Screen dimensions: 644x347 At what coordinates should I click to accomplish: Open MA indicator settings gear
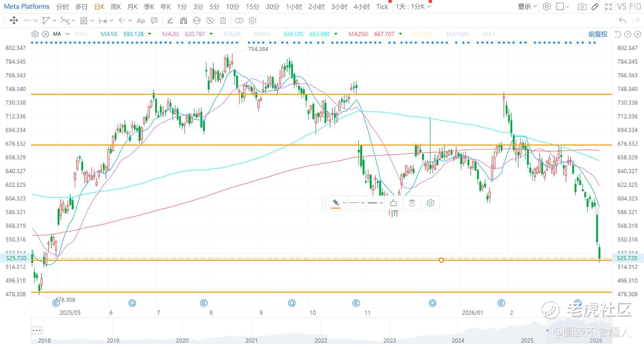point(35,34)
